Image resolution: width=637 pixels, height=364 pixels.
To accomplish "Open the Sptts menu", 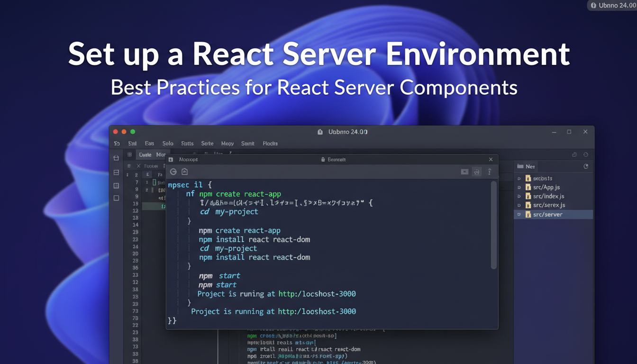I will pos(187,143).
